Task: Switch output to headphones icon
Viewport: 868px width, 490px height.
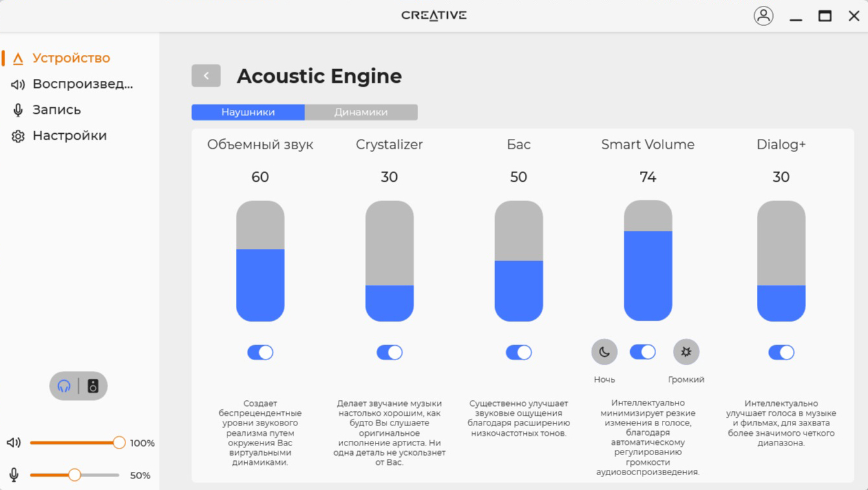Action: coord(64,386)
